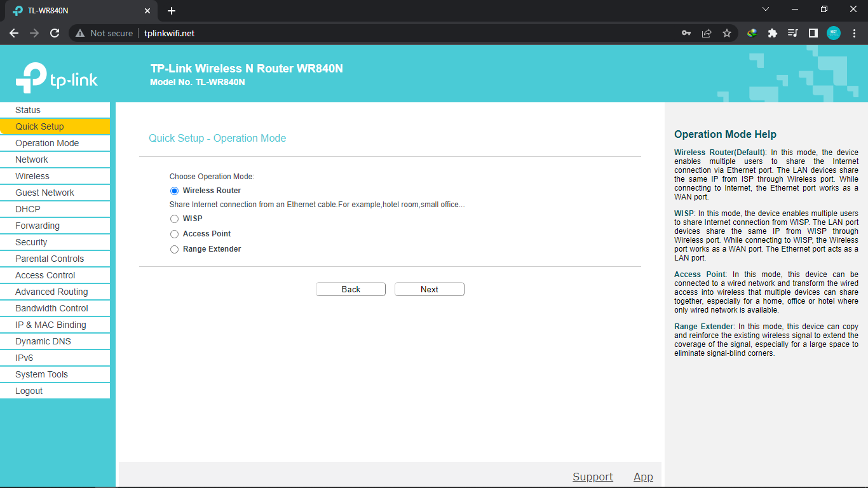Click Logout in the sidebar
The width and height of the screenshot is (868, 488).
55,391
